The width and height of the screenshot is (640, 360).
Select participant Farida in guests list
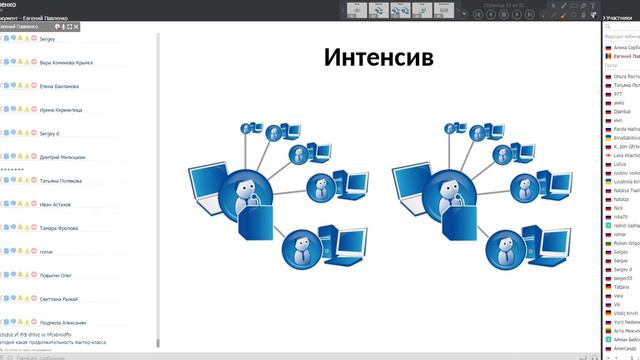tap(622, 129)
